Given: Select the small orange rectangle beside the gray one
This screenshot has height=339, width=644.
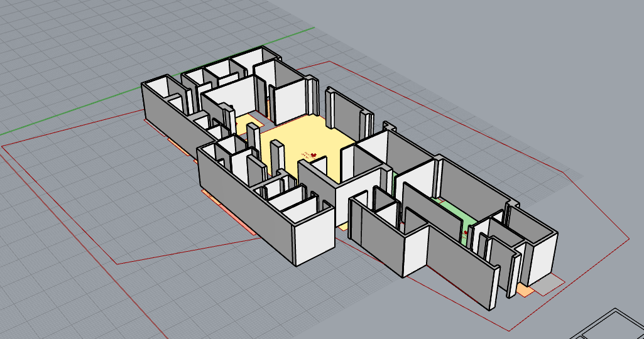Looking at the screenshot, I should pos(525,291).
